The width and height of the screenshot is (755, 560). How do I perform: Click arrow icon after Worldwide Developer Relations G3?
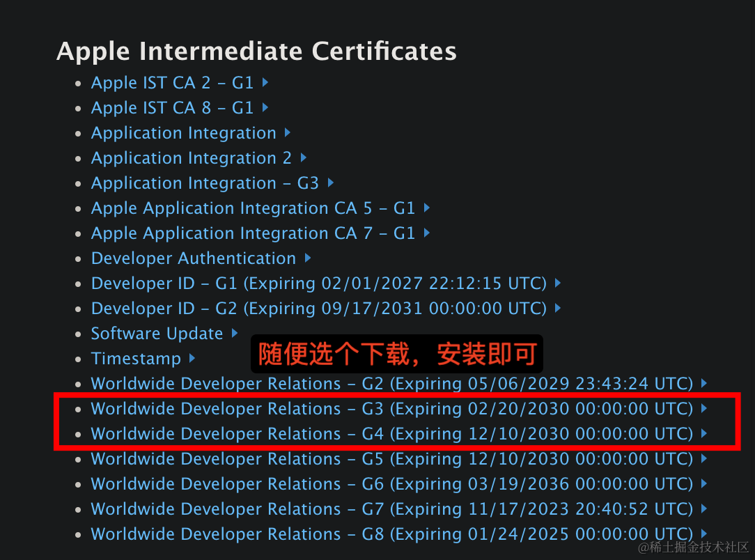(x=704, y=408)
